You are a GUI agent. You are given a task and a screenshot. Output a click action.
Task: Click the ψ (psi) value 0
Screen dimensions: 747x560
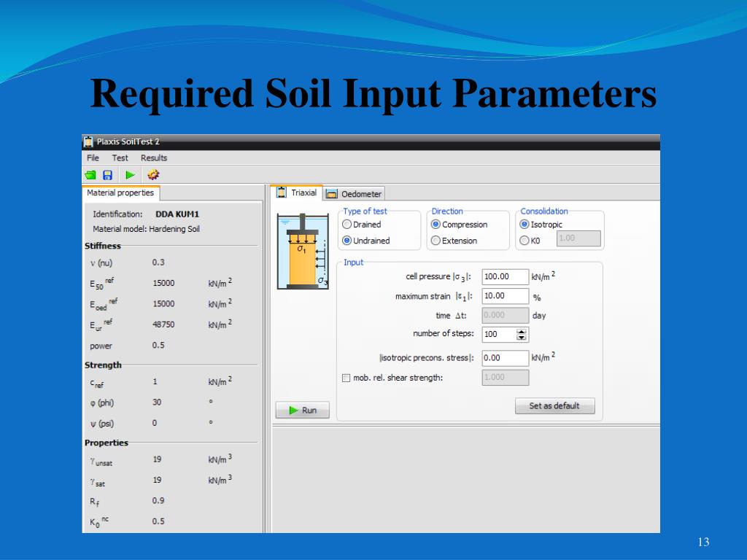click(155, 423)
